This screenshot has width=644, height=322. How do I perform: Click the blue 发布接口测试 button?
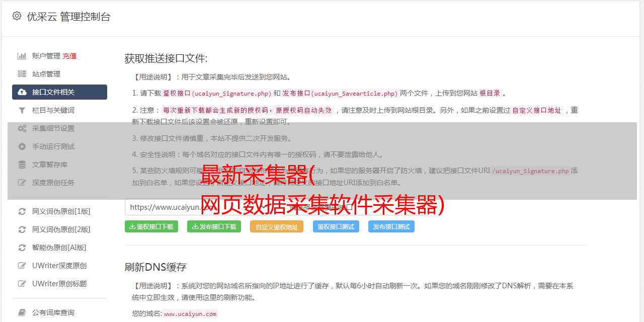click(x=391, y=226)
